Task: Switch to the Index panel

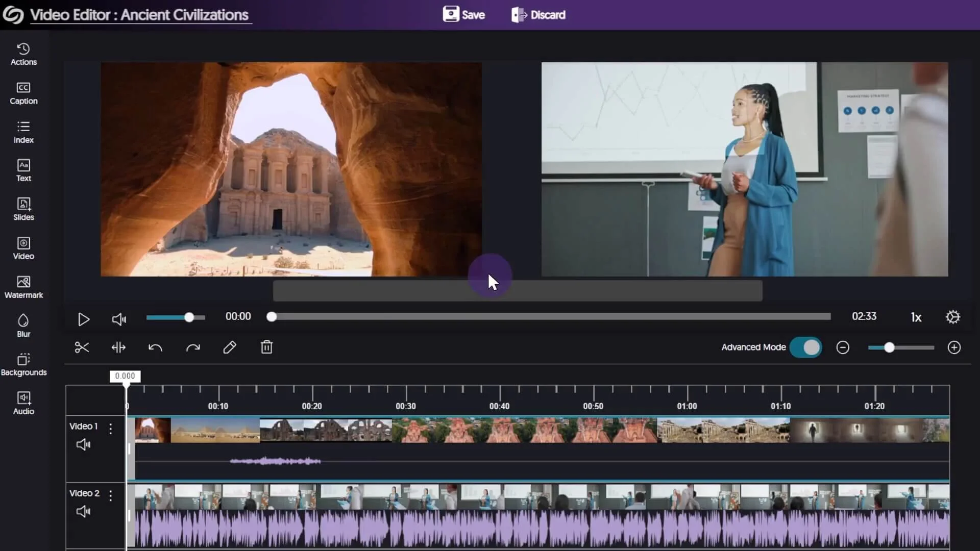Action: coord(23,131)
